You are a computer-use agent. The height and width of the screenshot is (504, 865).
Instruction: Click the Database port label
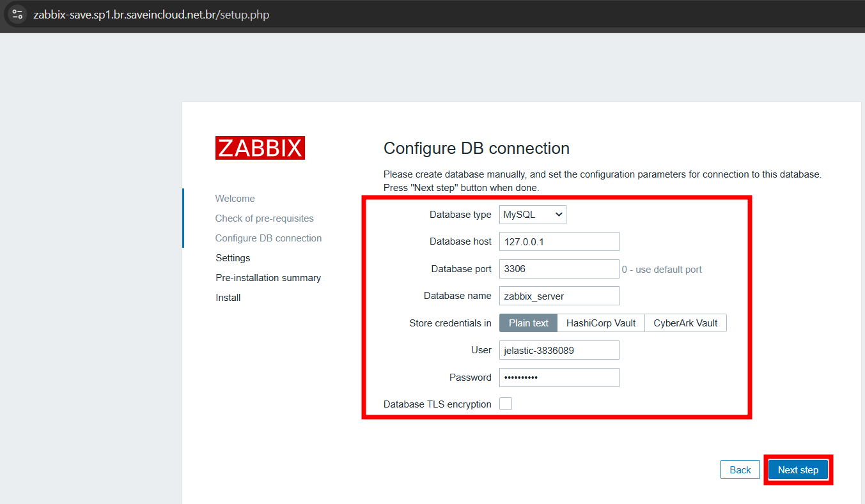(462, 269)
